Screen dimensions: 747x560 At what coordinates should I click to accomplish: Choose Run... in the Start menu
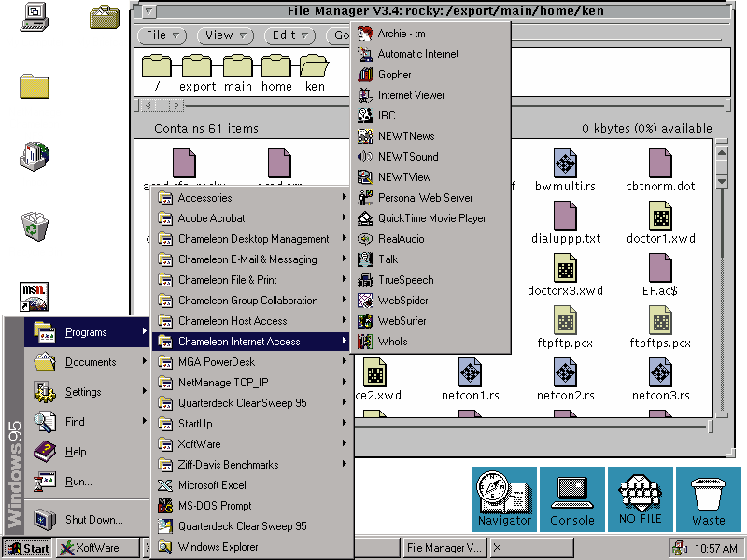[87, 482]
